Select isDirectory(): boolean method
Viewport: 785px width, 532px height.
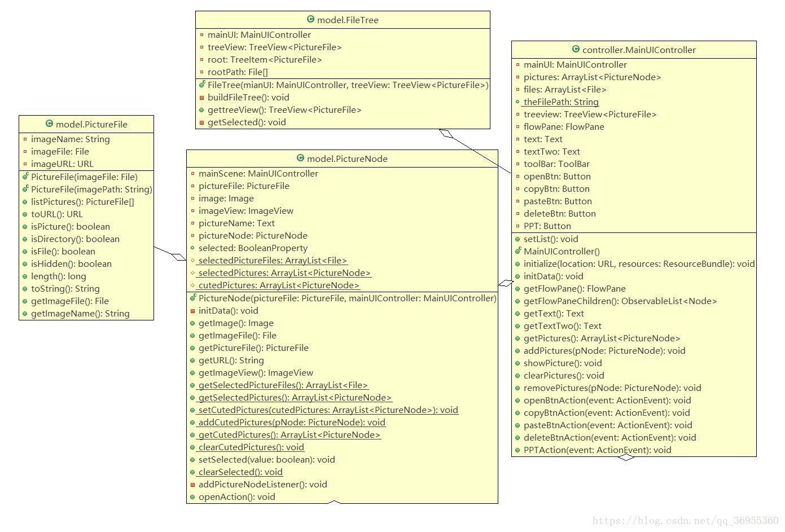point(75,239)
